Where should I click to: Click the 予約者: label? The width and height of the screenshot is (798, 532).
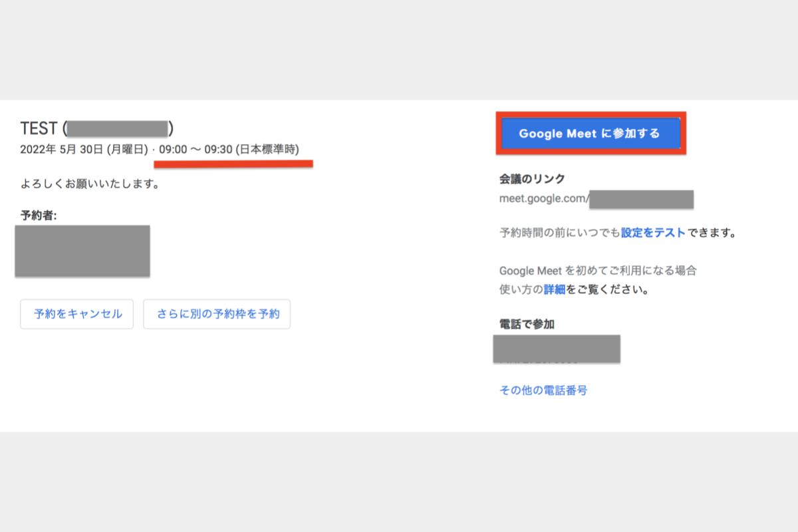click(x=39, y=215)
